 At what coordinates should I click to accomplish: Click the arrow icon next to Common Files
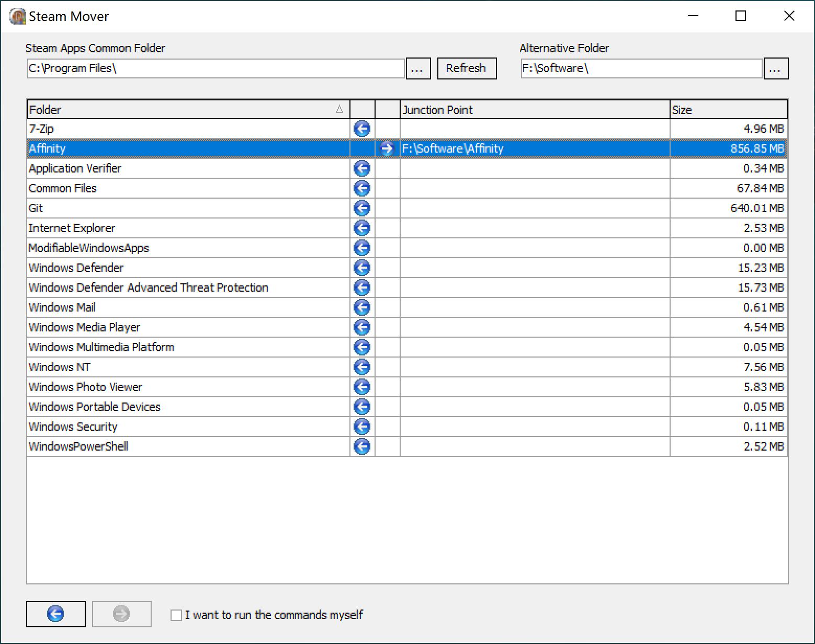[362, 188]
